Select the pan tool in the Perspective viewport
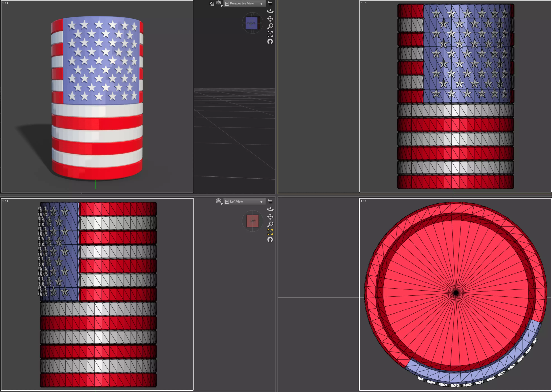 pyautogui.click(x=270, y=19)
